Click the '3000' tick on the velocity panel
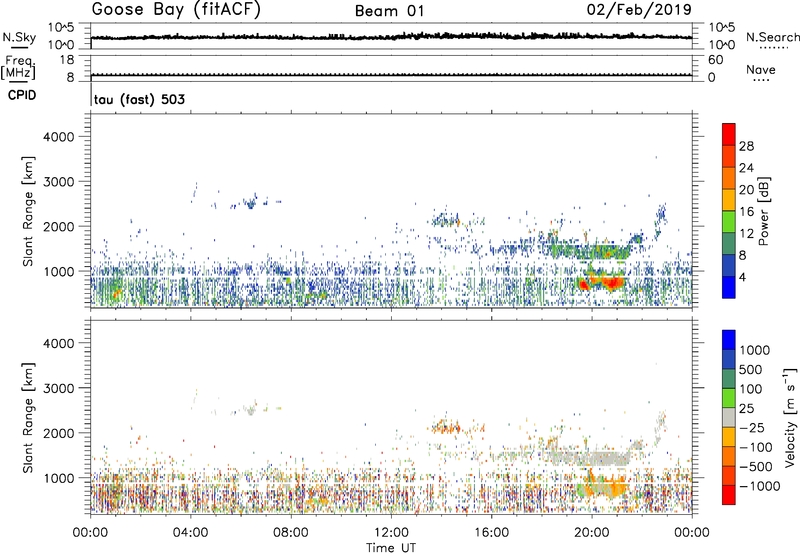800x554 pixels. [x=59, y=388]
